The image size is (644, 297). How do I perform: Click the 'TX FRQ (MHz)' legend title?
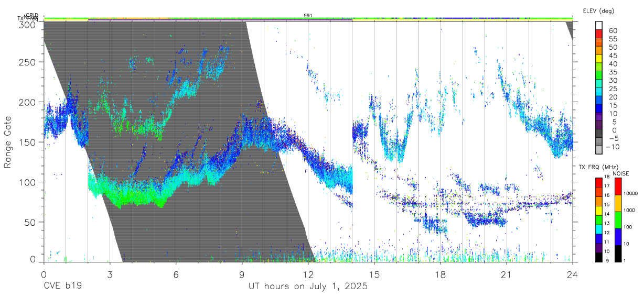pos(597,167)
